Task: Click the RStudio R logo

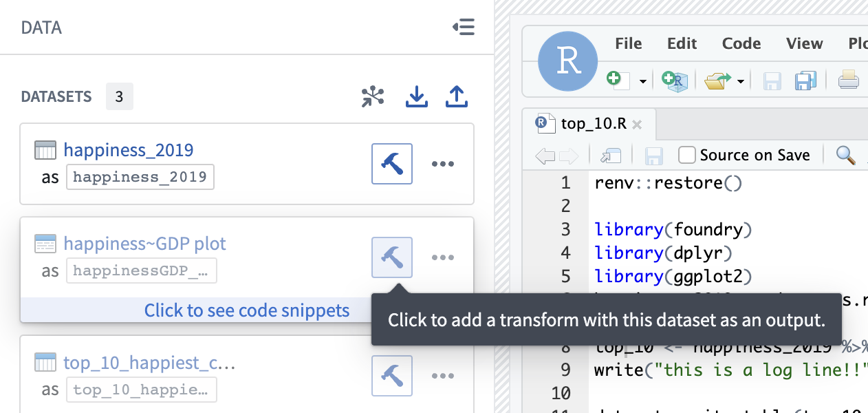Action: click(x=568, y=61)
